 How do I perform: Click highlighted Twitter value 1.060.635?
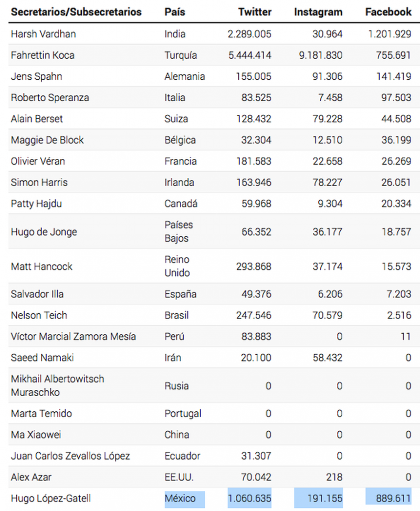249,498
